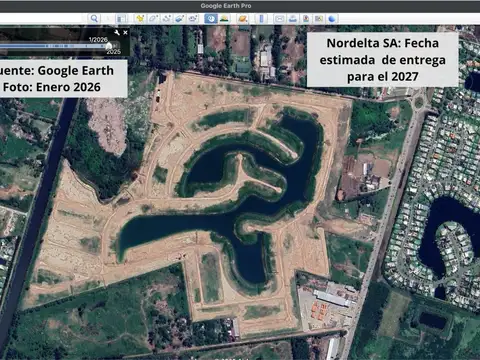Click the Print icon in toolbar

(x=293, y=19)
